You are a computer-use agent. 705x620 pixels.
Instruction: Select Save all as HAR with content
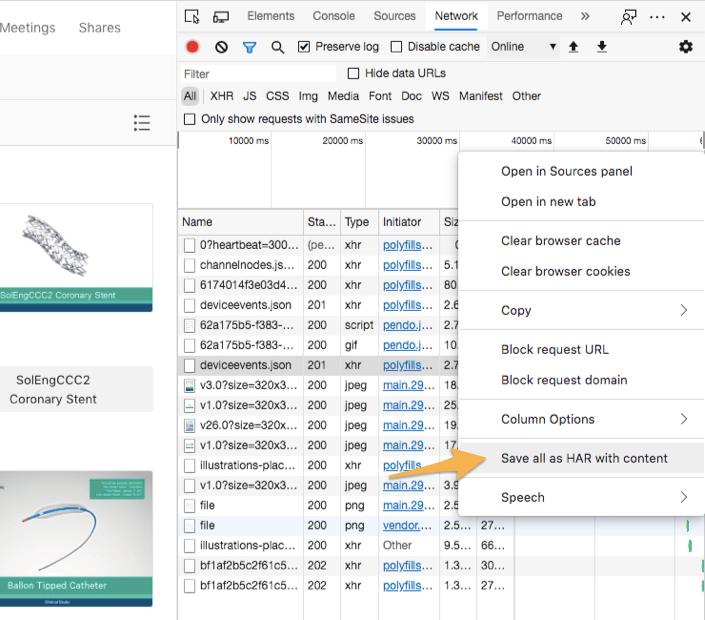pos(584,458)
